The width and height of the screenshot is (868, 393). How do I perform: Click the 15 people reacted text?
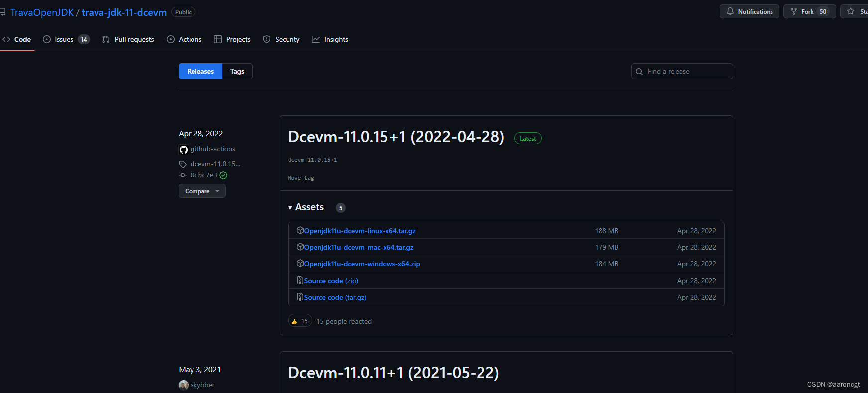(x=344, y=321)
